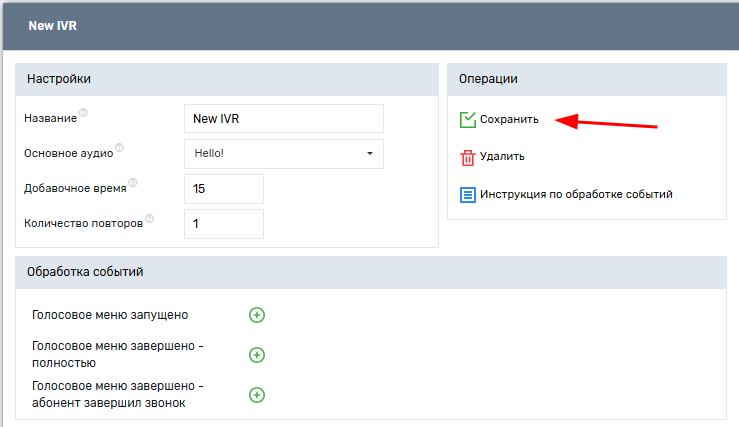The width and height of the screenshot is (739, 427).
Task: Open 'Инструкция по обработке событий' link
Action: tap(576, 194)
